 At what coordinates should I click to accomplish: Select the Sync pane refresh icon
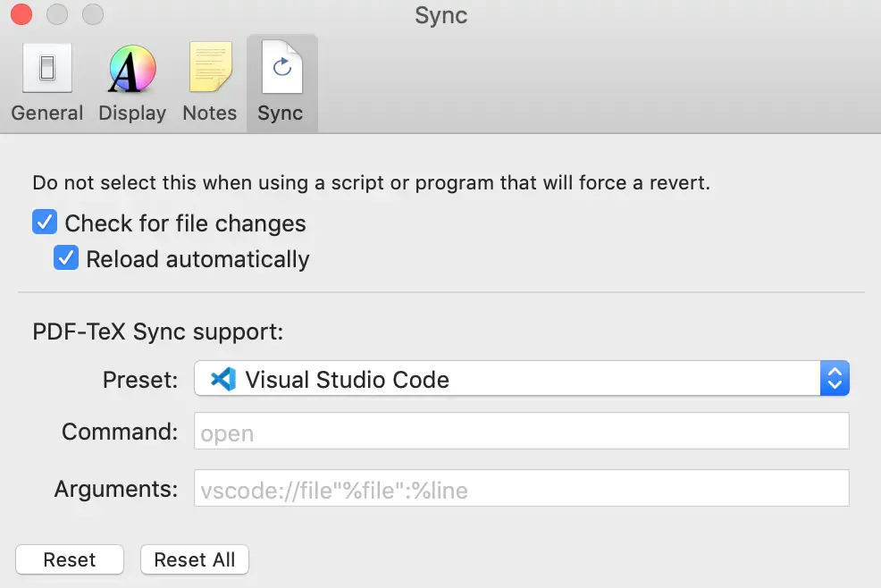[281, 69]
